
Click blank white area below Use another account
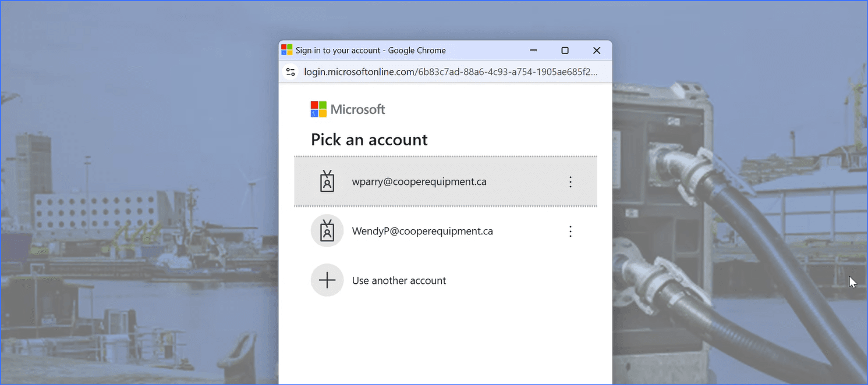point(445,343)
